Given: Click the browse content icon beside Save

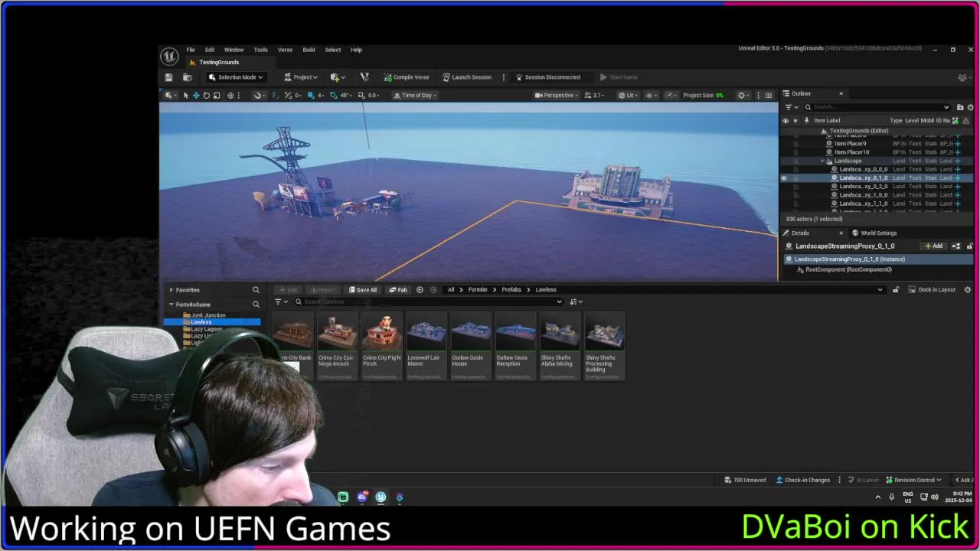Looking at the screenshot, I should 187,77.
